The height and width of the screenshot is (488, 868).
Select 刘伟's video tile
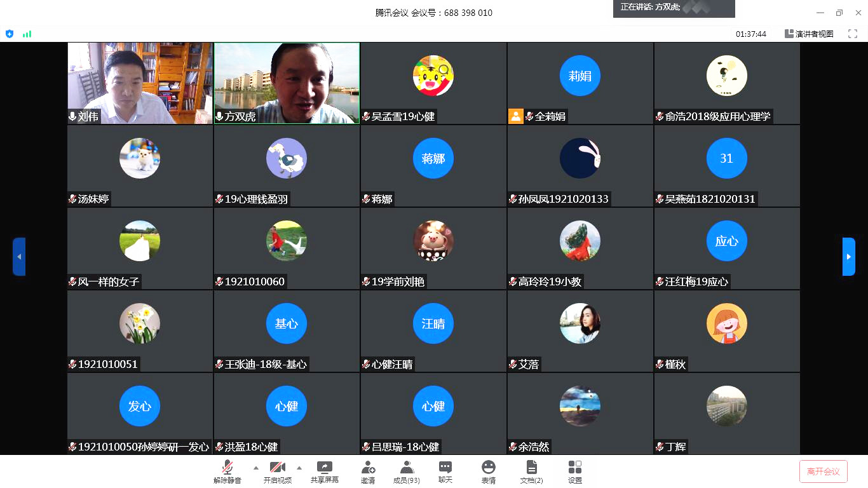coord(140,83)
